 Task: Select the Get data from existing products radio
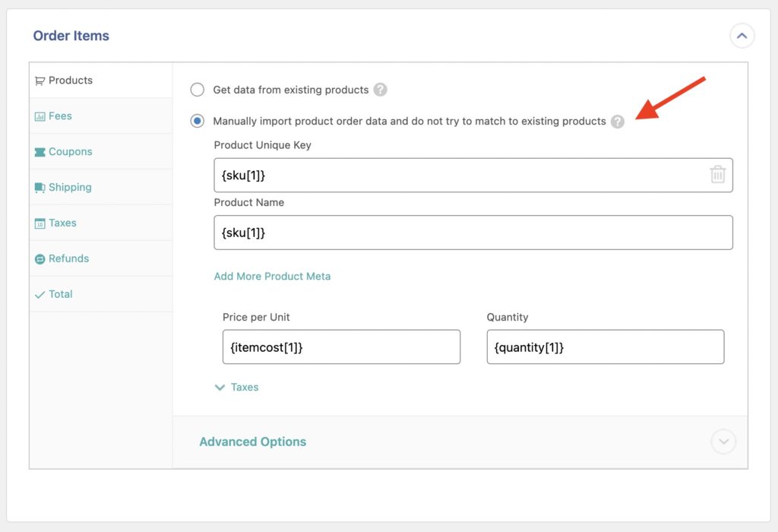197,89
